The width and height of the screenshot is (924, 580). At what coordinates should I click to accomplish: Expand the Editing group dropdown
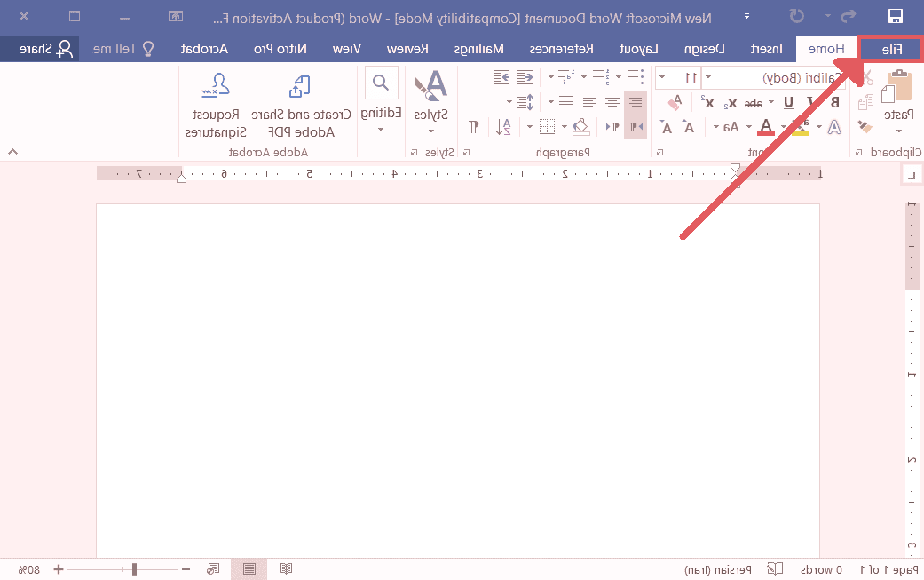tap(381, 130)
